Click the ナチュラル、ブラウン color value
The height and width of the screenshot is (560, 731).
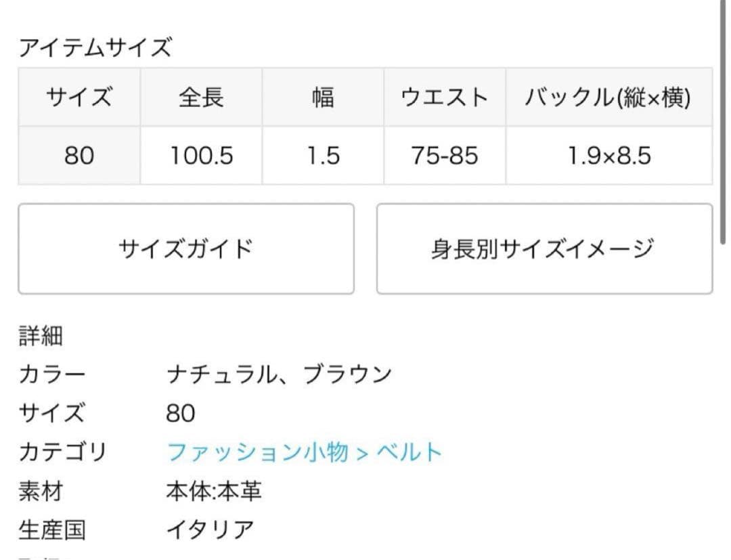click(x=279, y=374)
